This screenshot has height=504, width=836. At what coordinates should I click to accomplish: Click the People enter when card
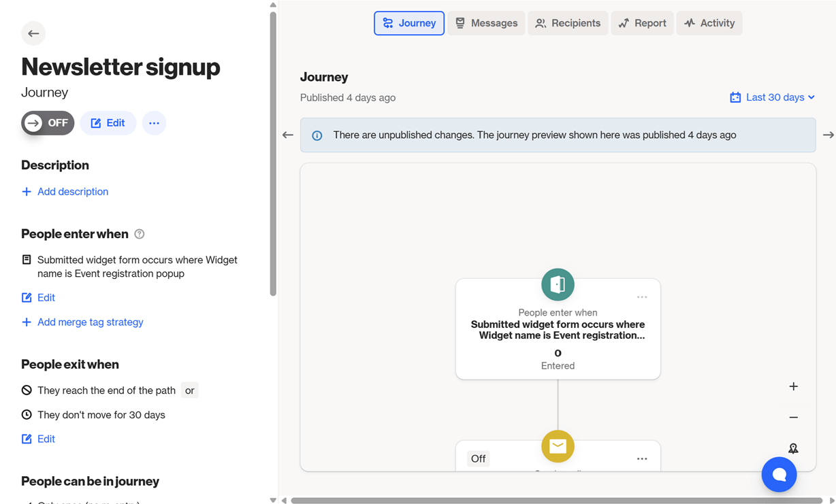tap(558, 329)
